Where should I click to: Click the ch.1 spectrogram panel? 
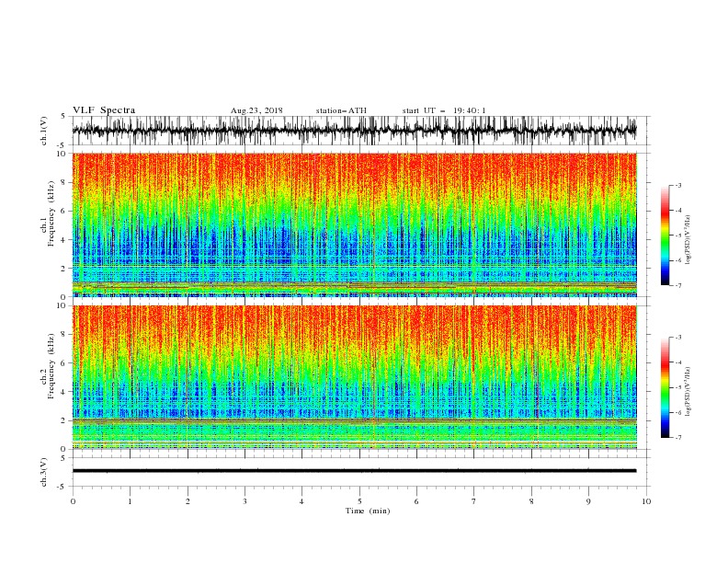point(355,224)
